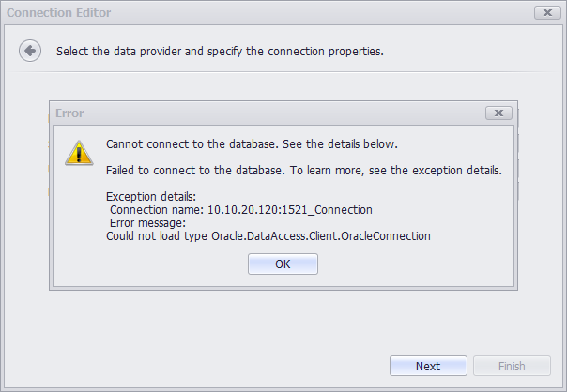Click the Oracle.DataAccess.Client.OracleConnection error text
The width and height of the screenshot is (567, 392).
click(x=321, y=236)
